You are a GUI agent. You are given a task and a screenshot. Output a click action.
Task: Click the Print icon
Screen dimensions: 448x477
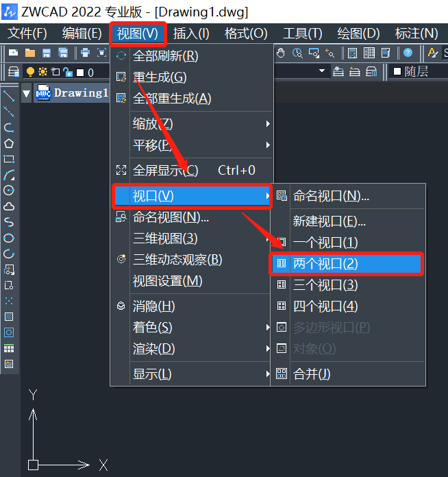click(85, 53)
